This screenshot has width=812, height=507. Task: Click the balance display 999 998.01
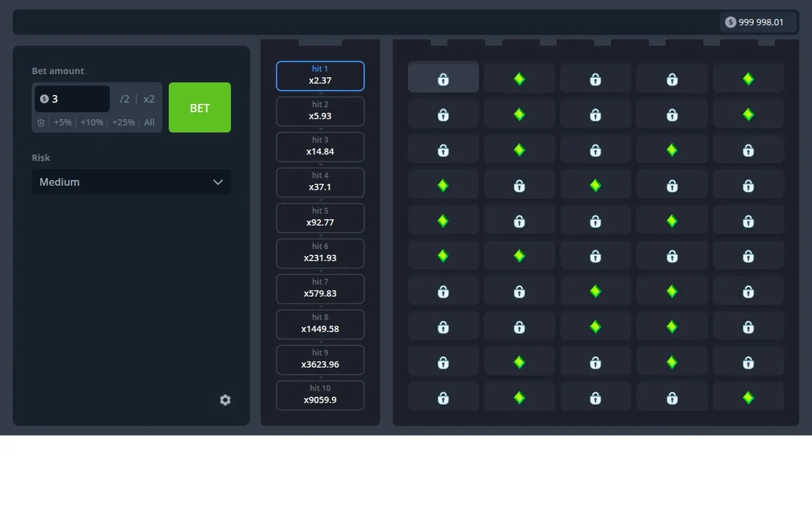pos(758,22)
